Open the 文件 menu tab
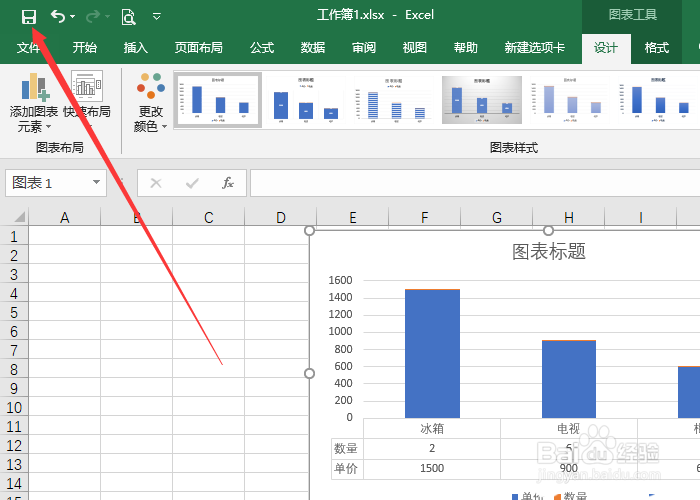This screenshot has width=700, height=500. tap(28, 47)
